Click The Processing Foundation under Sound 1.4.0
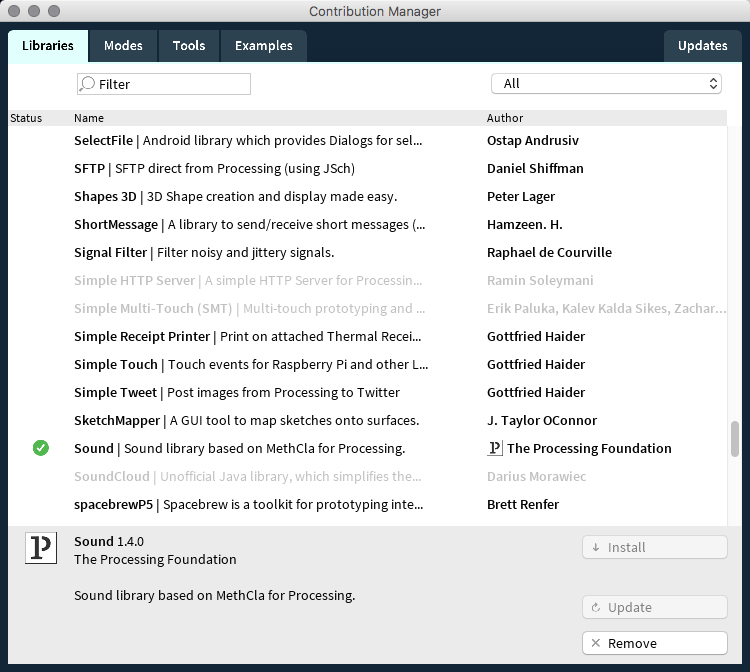 [155, 560]
